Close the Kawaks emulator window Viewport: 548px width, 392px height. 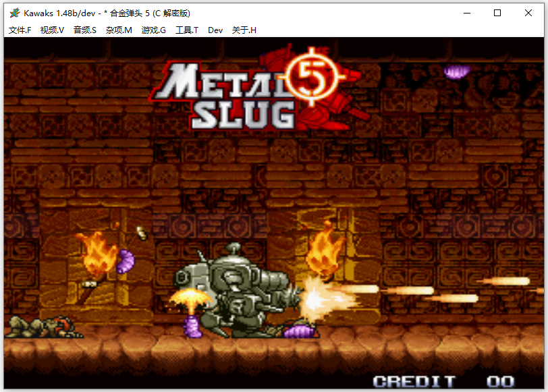(528, 13)
